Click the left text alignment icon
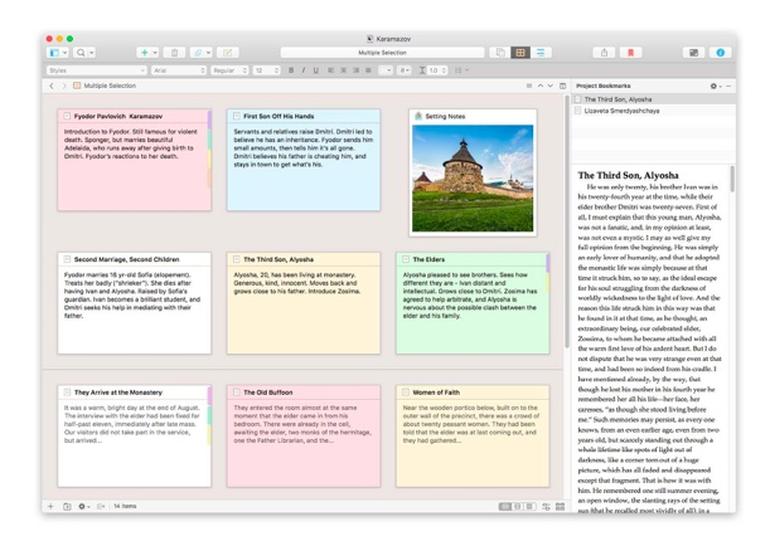 click(330, 70)
